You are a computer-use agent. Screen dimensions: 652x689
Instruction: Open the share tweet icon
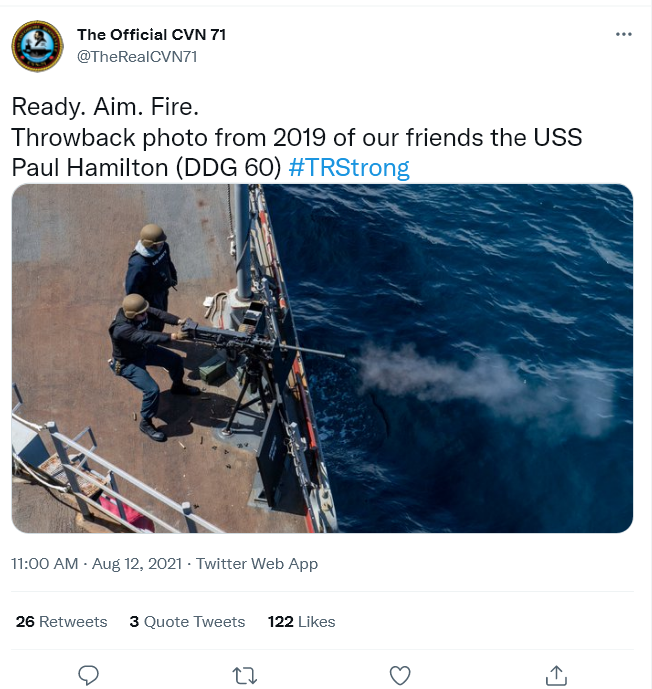[x=556, y=675]
